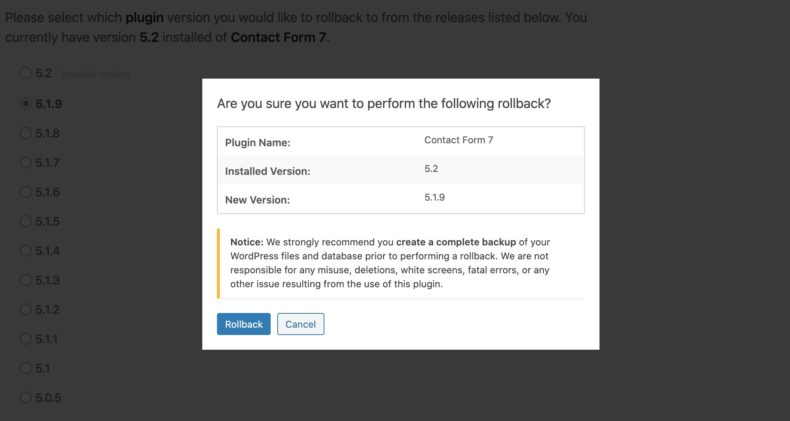The image size is (790, 421).
Task: Pick version 5.0.5 radio option
Action: coord(25,398)
